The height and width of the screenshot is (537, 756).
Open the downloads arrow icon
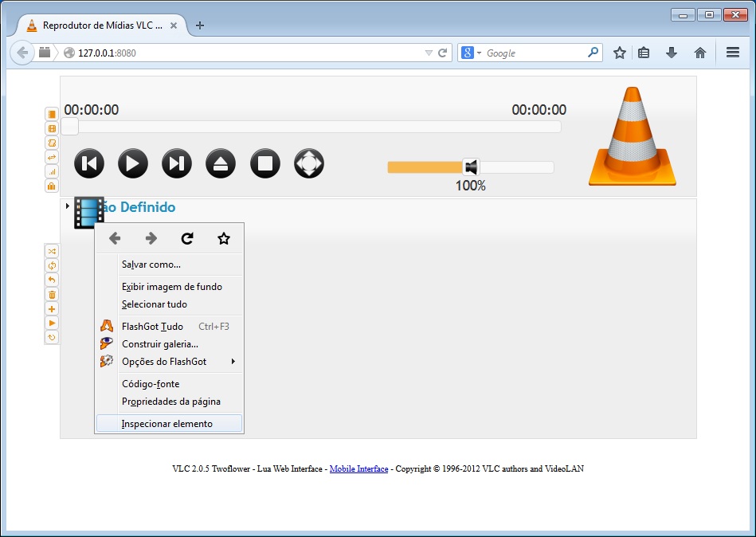[671, 53]
